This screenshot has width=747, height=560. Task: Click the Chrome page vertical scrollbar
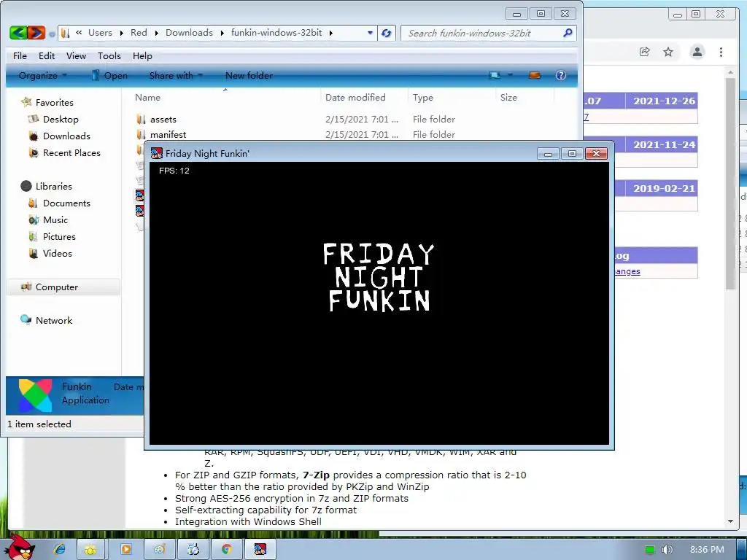[730, 183]
